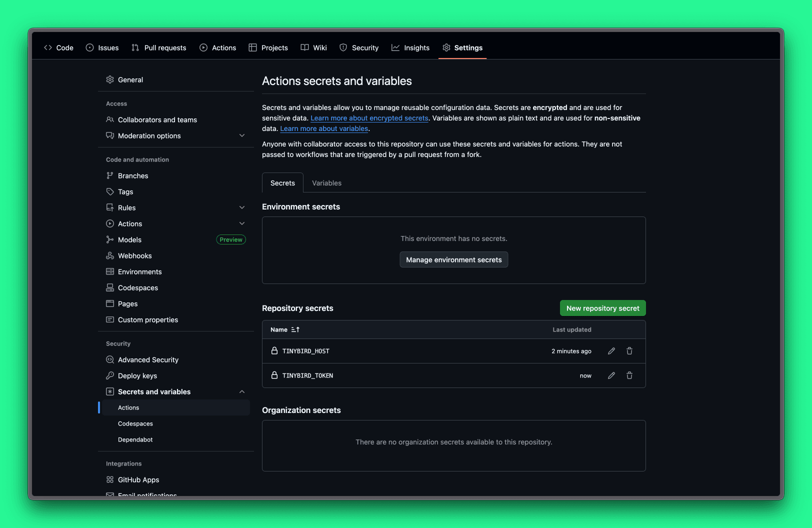Open Advanced Security via its shield icon
Image resolution: width=812 pixels, height=528 pixels.
110,359
